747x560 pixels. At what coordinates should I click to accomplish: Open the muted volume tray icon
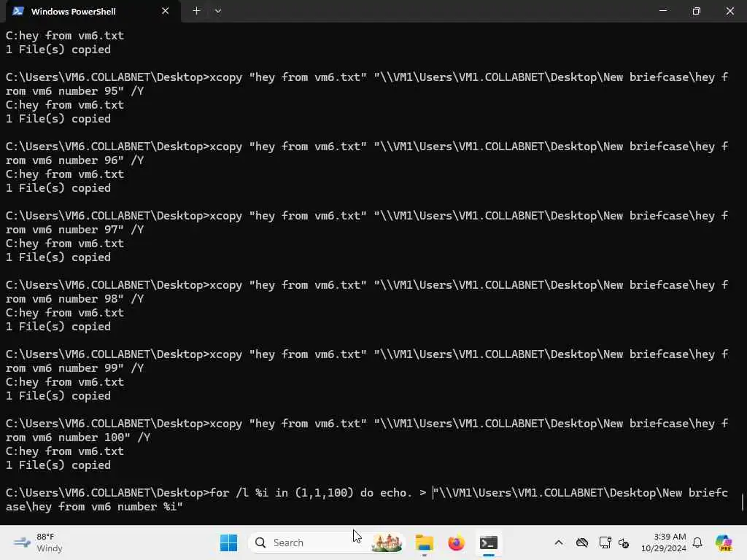click(624, 542)
